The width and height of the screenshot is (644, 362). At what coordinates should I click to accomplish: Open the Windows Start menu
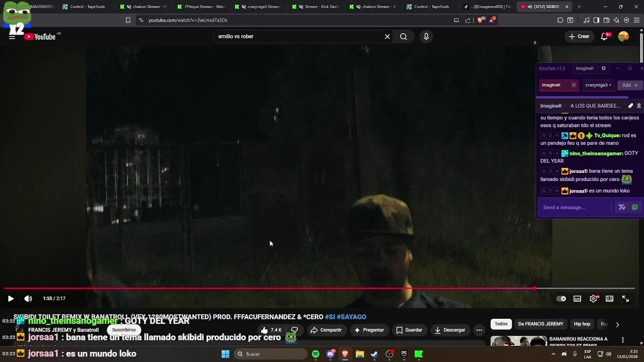(x=225, y=354)
